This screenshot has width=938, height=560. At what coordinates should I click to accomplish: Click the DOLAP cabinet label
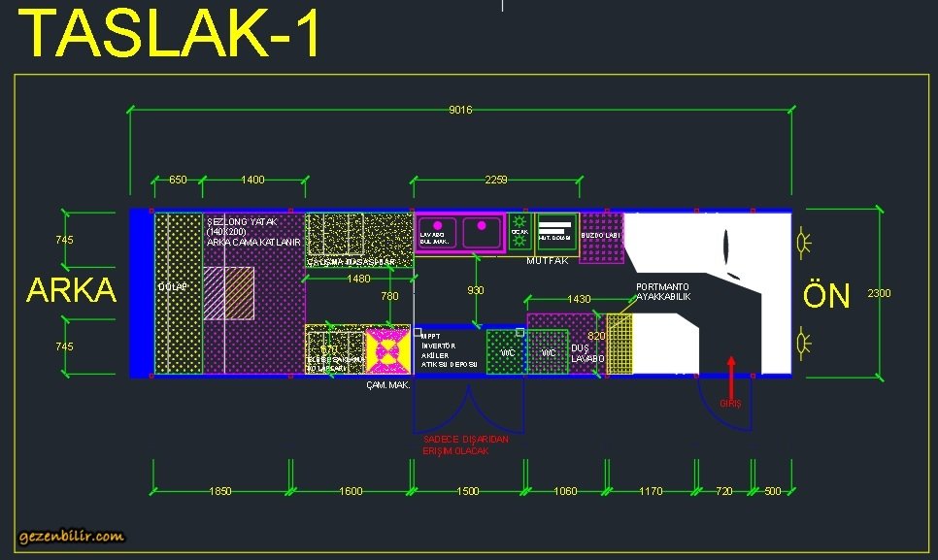(172, 287)
